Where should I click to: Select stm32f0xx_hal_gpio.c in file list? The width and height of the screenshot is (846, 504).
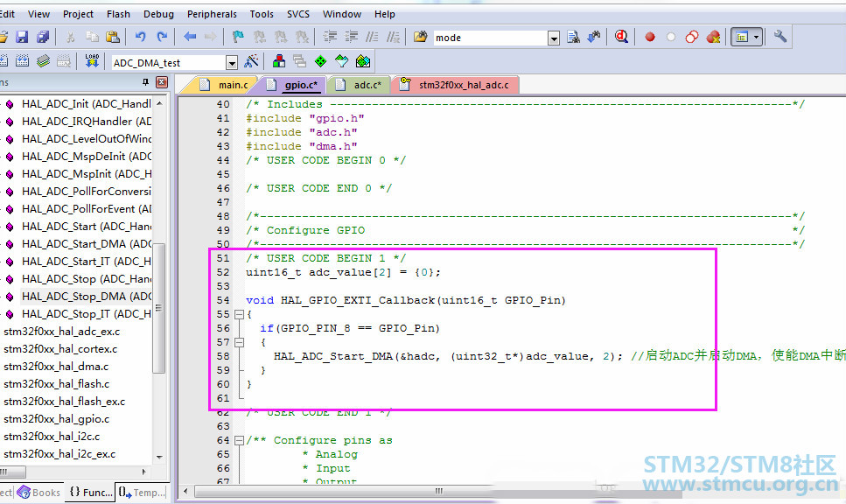coord(57,419)
